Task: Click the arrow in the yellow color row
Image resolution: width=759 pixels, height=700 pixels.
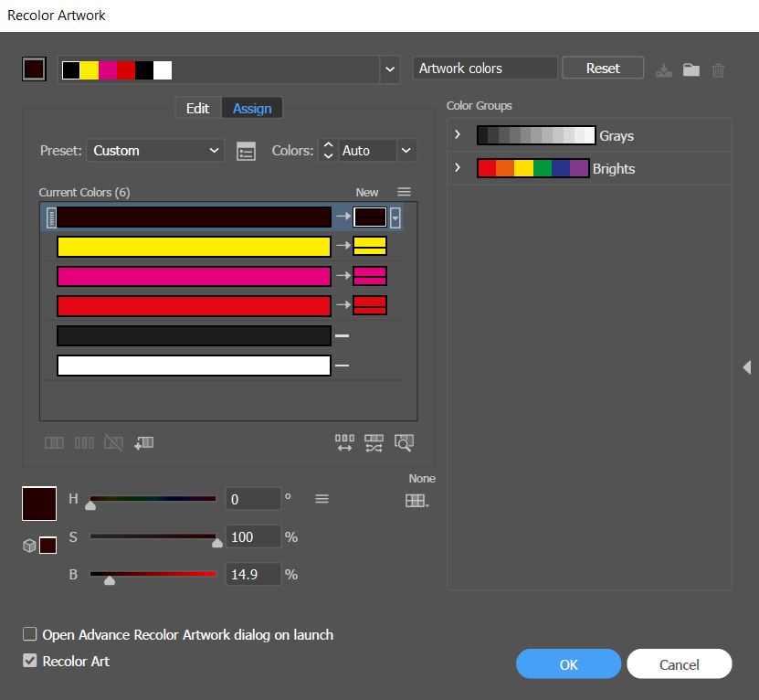Action: pos(343,246)
